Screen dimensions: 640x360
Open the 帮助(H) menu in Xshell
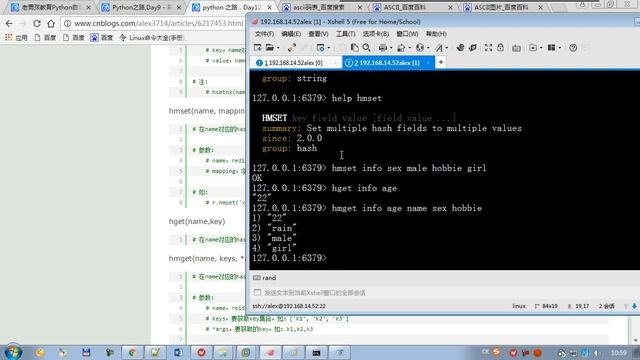click(436, 34)
